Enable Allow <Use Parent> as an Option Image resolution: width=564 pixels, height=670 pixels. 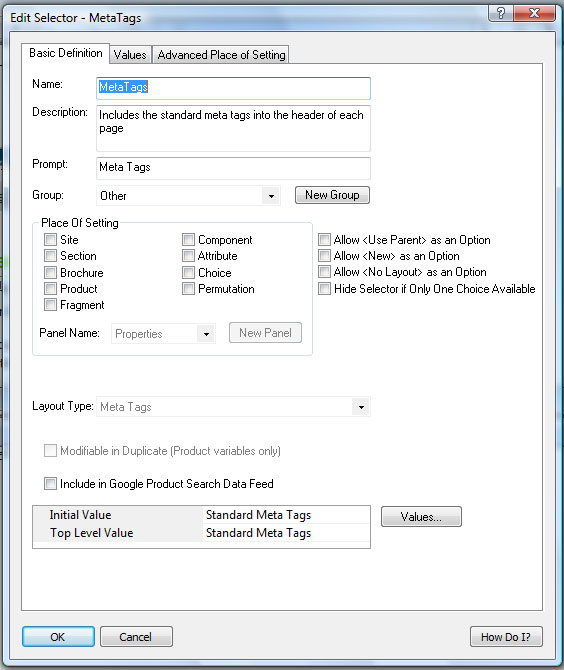tap(324, 240)
